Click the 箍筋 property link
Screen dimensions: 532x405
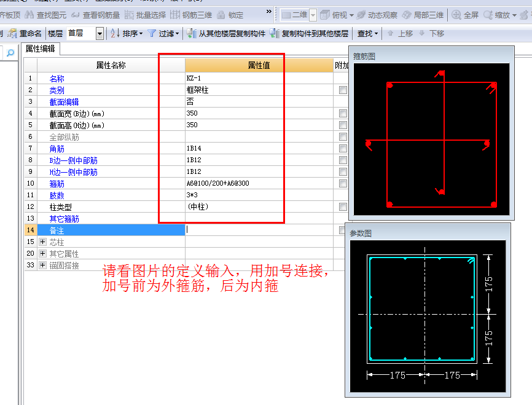57,184
